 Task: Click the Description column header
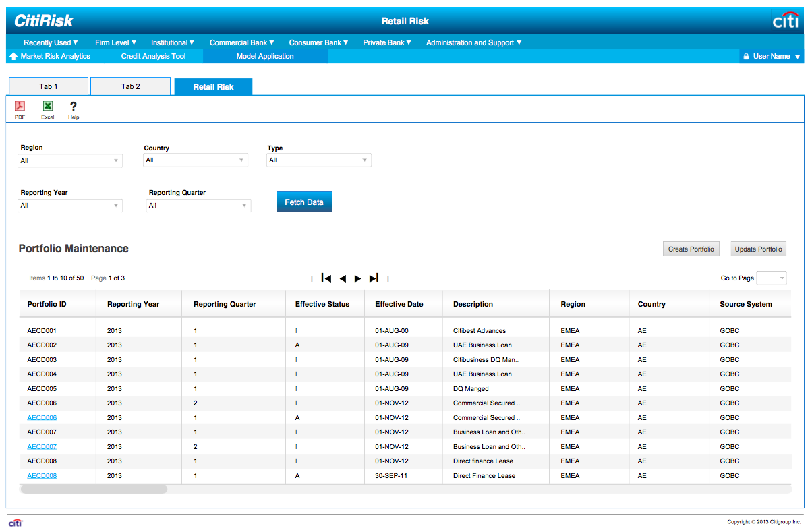point(496,305)
